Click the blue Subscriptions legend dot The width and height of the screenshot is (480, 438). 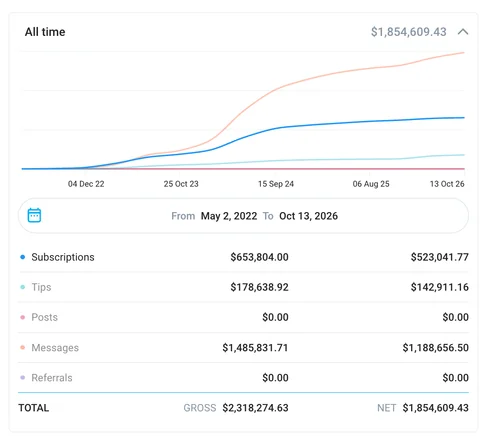pyautogui.click(x=23, y=257)
